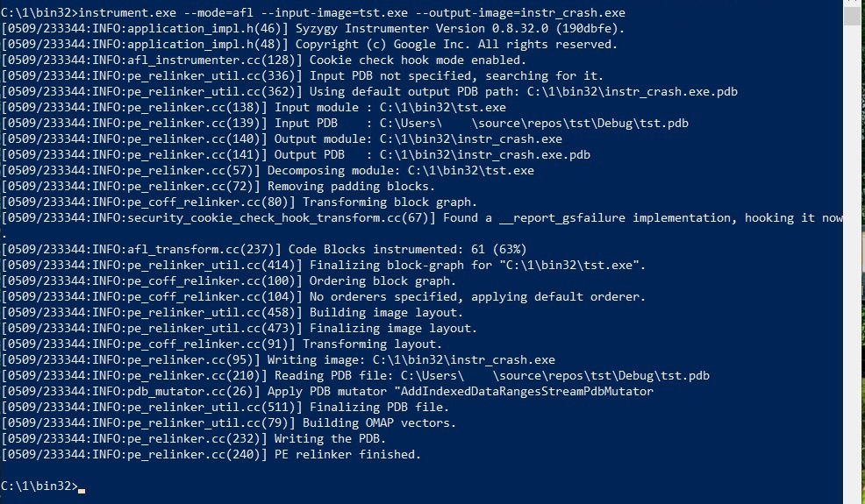The height and width of the screenshot is (504, 865).
Task: Place cursor at the blinking C:\1\bin32> prompt
Action: [82, 486]
